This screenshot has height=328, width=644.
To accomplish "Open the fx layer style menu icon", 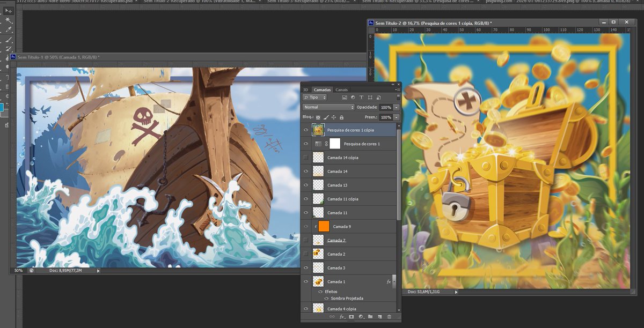I will [342, 317].
